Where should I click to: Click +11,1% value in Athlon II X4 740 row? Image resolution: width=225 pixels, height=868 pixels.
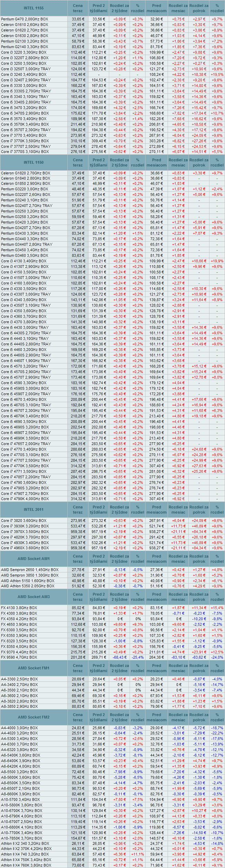(x=138, y=855)
